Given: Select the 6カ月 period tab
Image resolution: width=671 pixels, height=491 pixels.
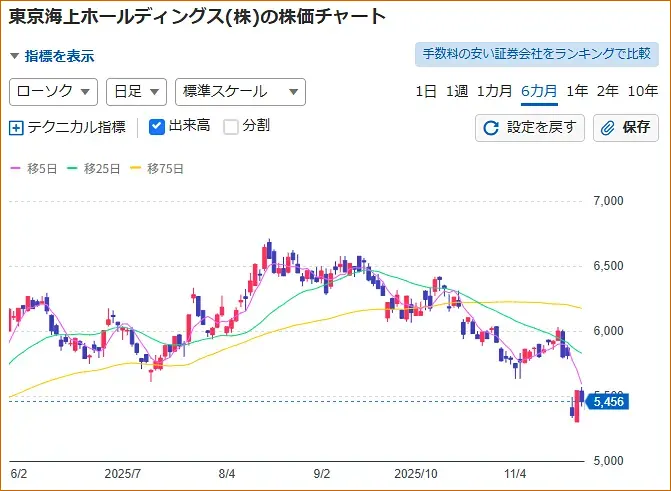Looking at the screenshot, I should coord(539,91).
